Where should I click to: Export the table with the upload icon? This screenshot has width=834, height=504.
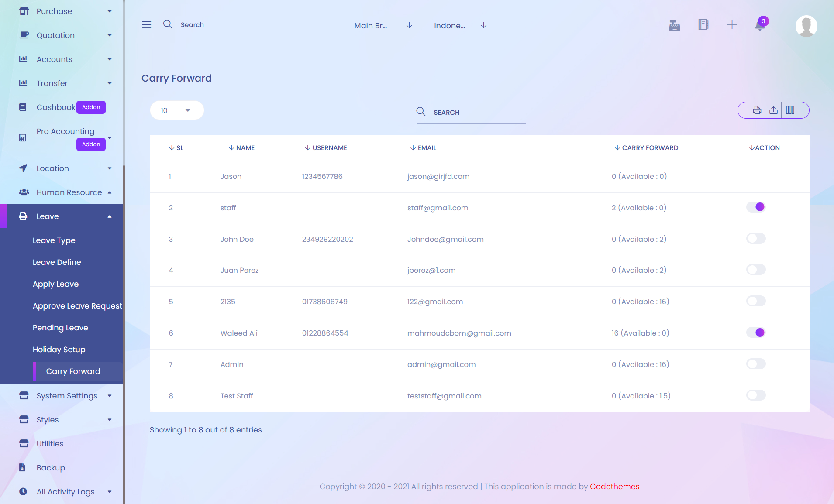[x=773, y=110]
